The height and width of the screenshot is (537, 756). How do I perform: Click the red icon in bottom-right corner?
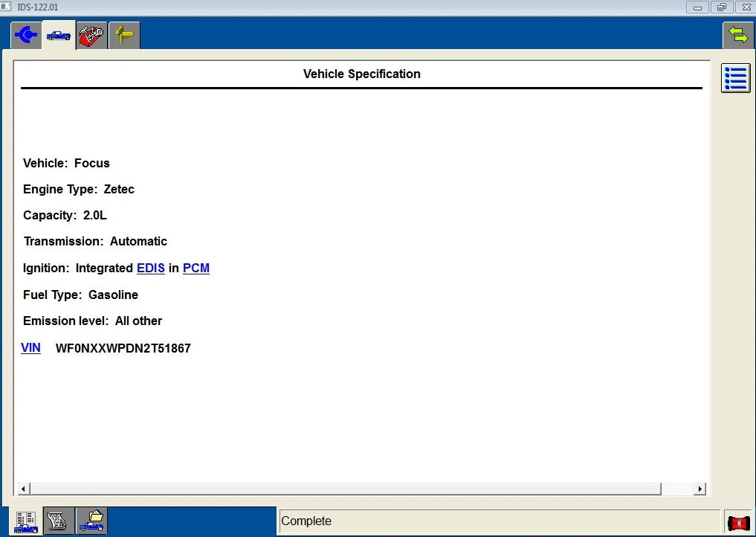(x=738, y=522)
